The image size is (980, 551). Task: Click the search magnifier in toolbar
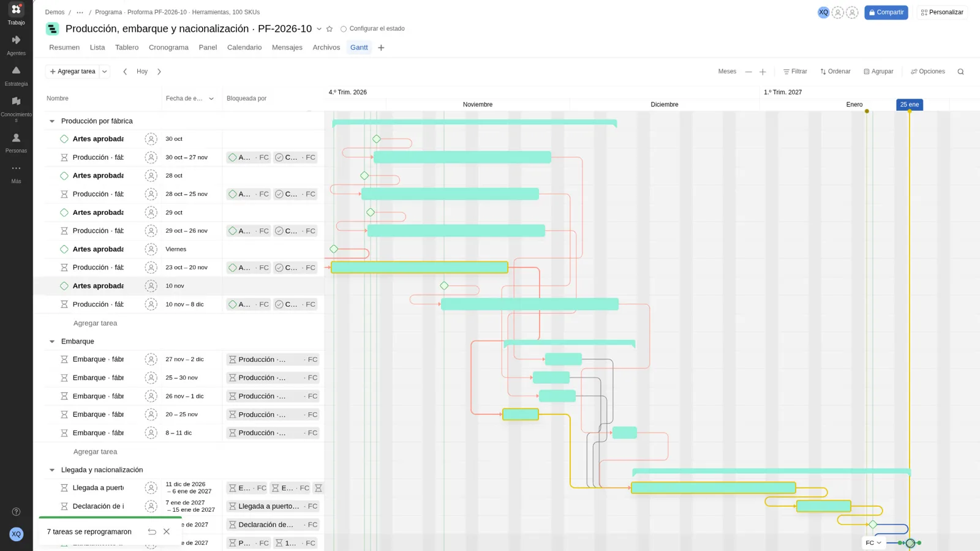pyautogui.click(x=960, y=72)
